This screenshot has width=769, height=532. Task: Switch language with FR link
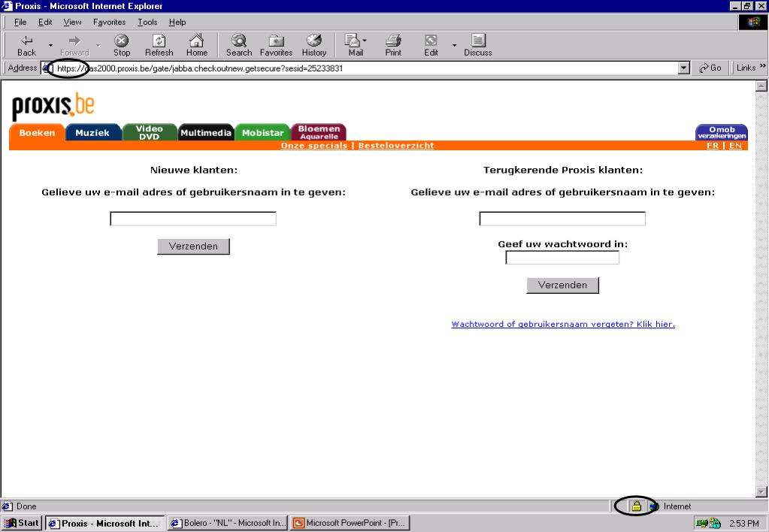[713, 146]
